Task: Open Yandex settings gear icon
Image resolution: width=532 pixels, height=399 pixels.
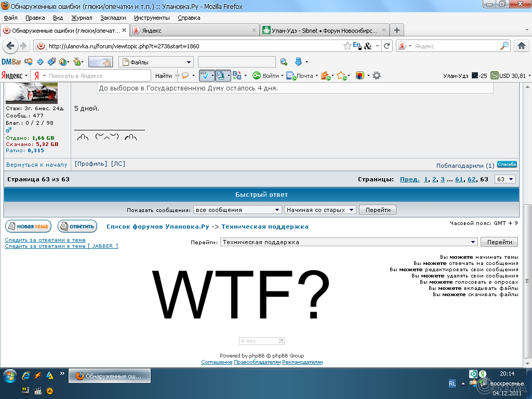Action: 377,75
